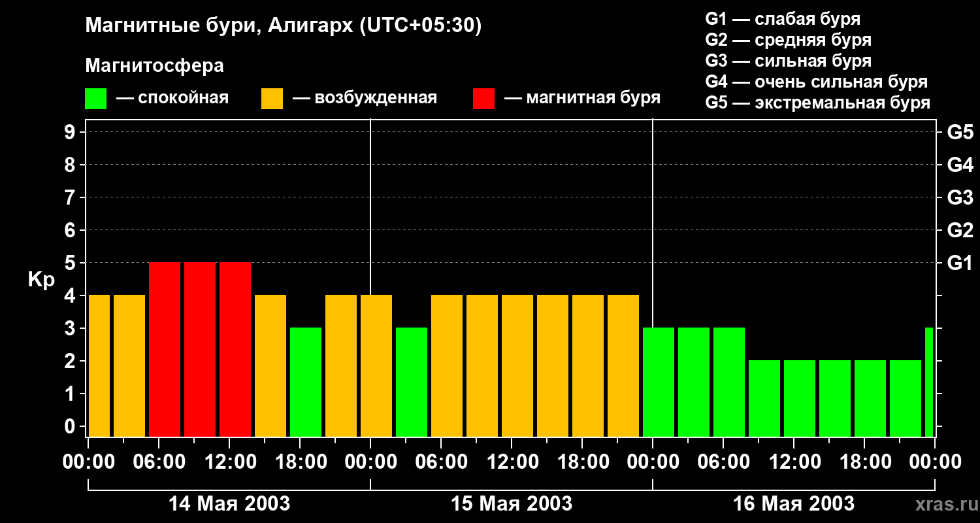
Task: Click the first red Kp 5 bar on 14 May
Action: tap(165, 350)
